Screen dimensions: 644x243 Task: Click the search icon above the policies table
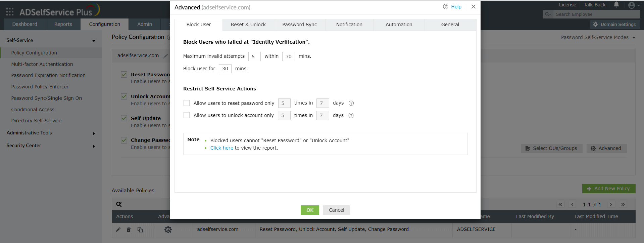(x=119, y=204)
